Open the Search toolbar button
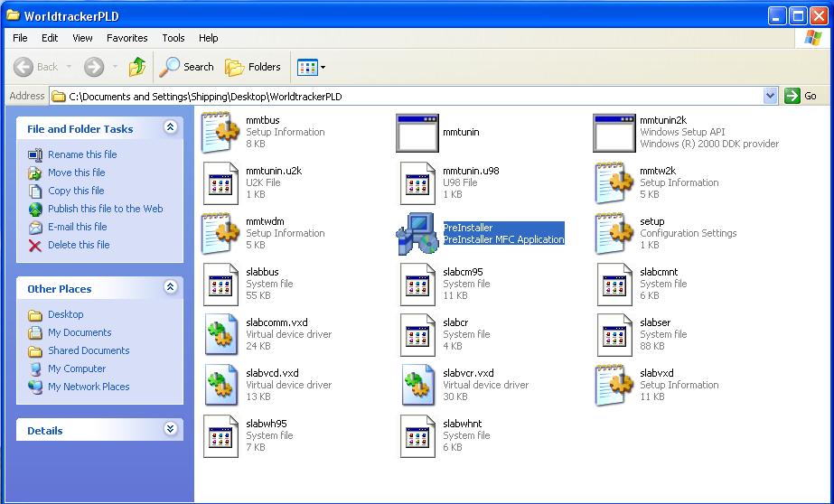834x504 pixels. tap(187, 67)
